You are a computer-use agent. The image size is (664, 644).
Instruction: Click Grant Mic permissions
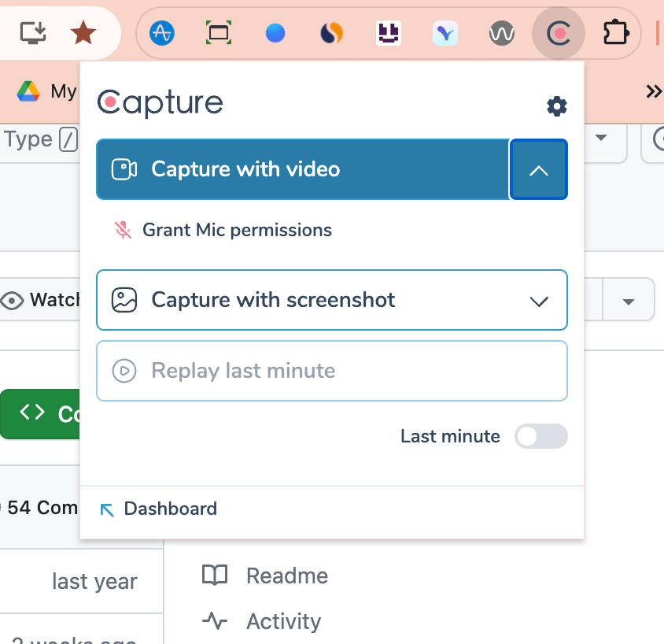click(x=236, y=230)
